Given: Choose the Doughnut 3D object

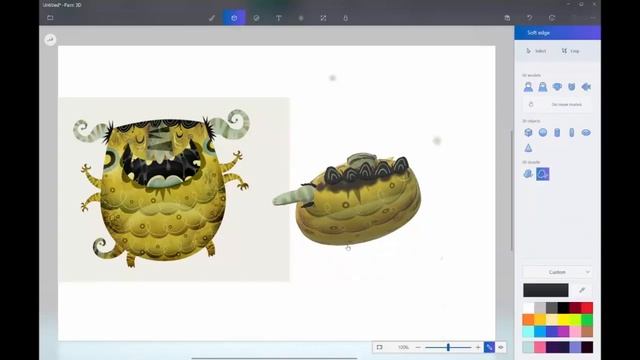Looking at the screenshot, I should coord(586,133).
